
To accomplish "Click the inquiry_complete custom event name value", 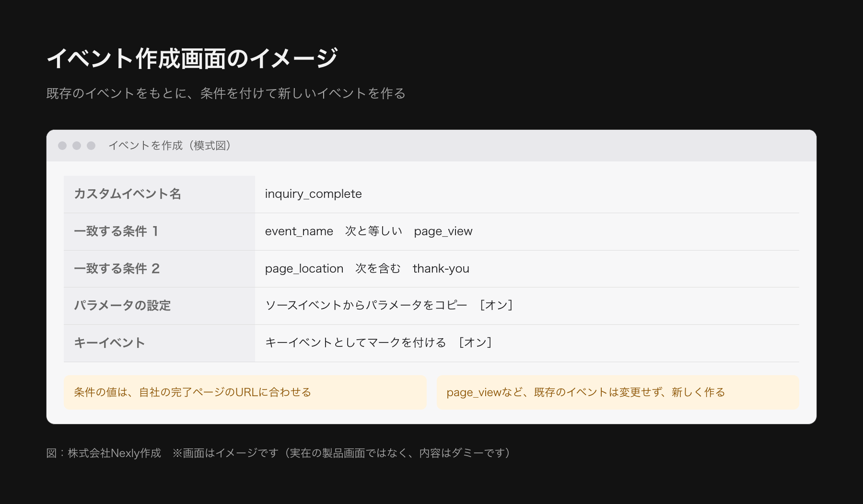I will coord(313,194).
